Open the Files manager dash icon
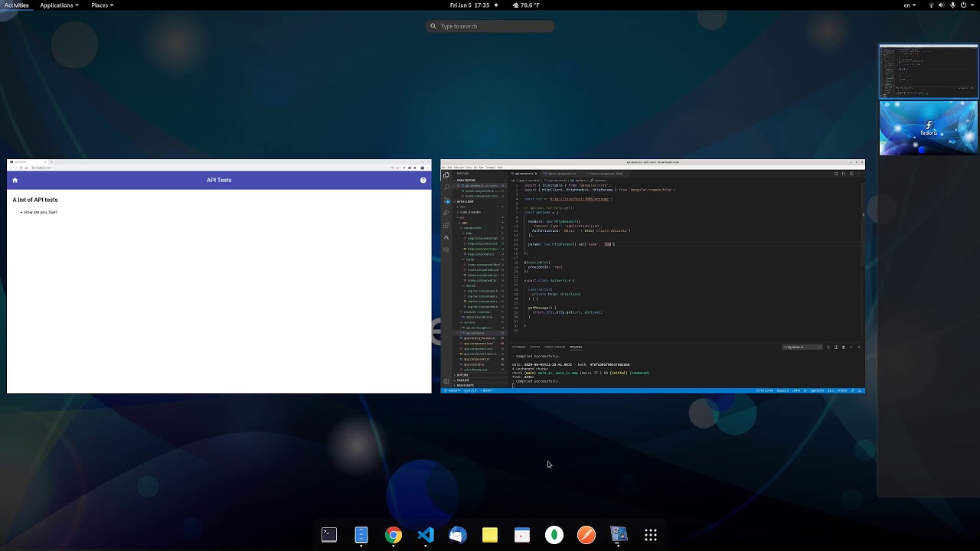The width and height of the screenshot is (980, 551). pos(361,535)
